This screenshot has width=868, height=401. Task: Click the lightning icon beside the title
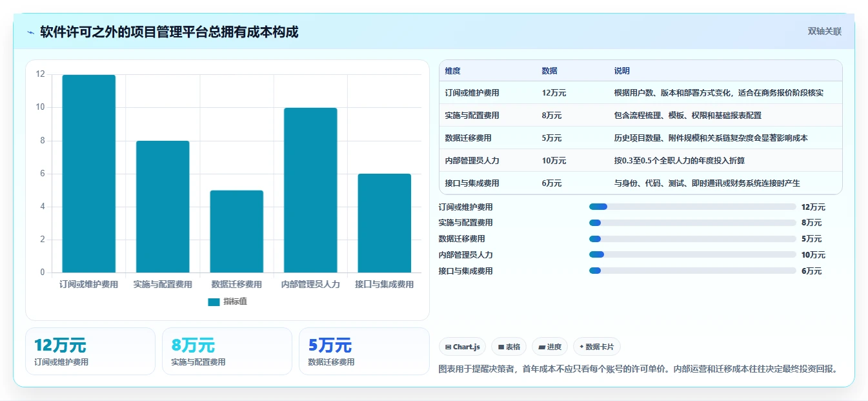click(x=31, y=32)
